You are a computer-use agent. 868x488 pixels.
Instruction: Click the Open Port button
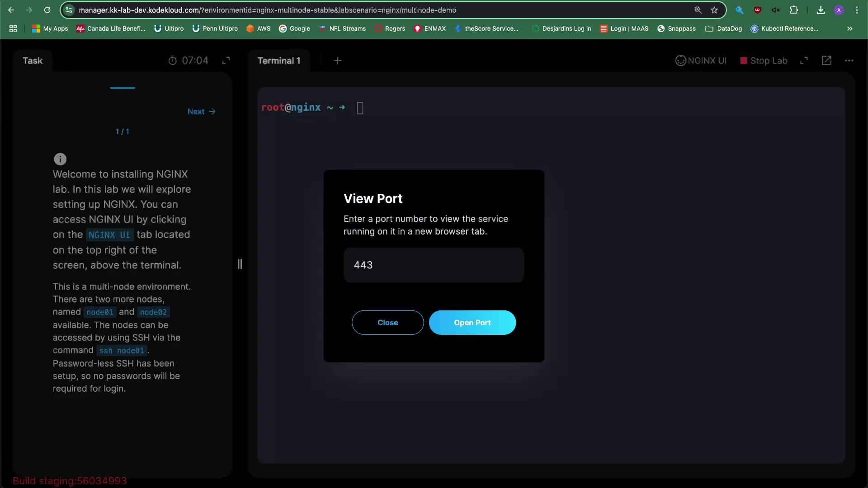[x=472, y=323]
